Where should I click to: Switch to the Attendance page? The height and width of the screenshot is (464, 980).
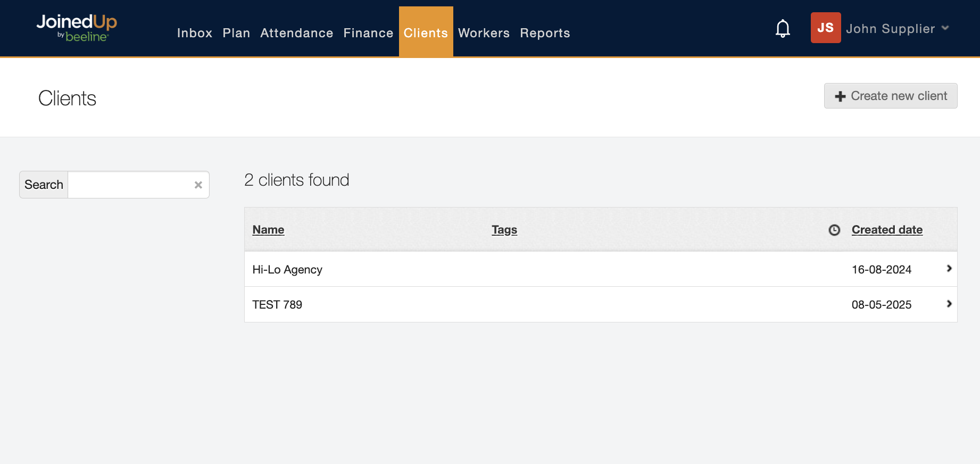pos(296,33)
